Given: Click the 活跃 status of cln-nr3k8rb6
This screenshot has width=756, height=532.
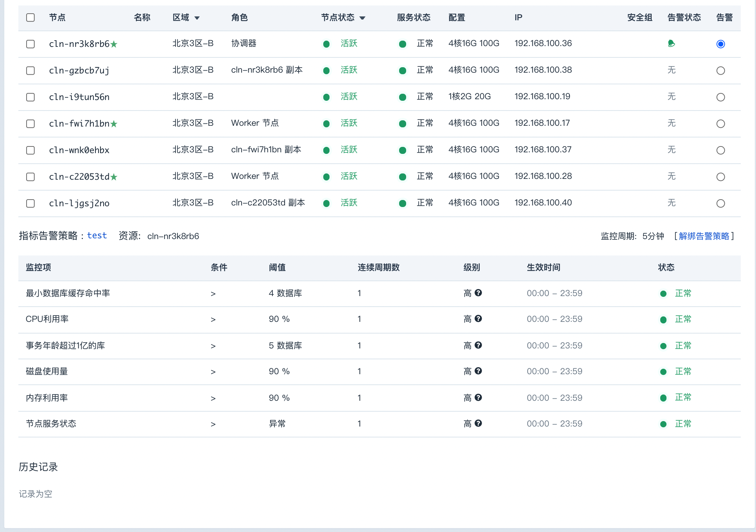Looking at the screenshot, I should coord(349,43).
